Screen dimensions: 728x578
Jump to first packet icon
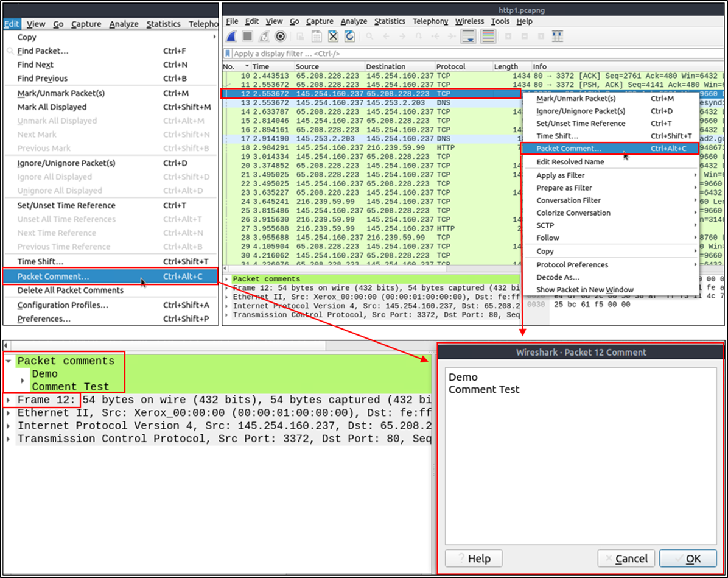(x=435, y=37)
